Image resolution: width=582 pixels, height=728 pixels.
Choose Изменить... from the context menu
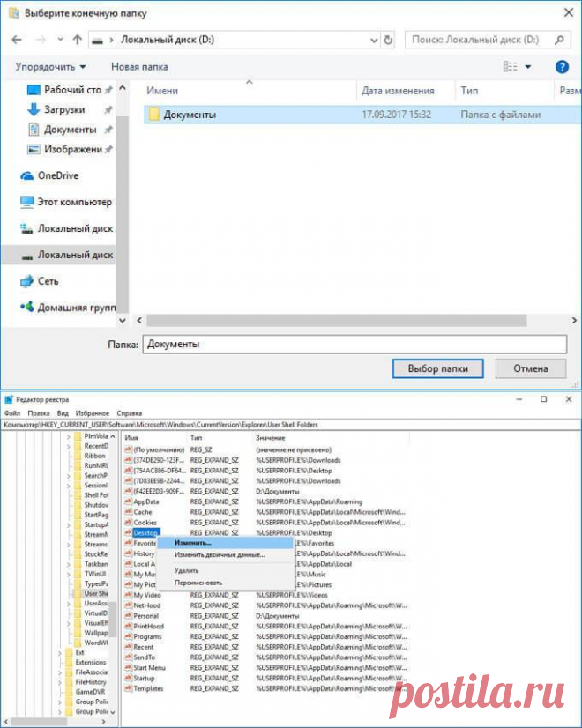pos(225,542)
